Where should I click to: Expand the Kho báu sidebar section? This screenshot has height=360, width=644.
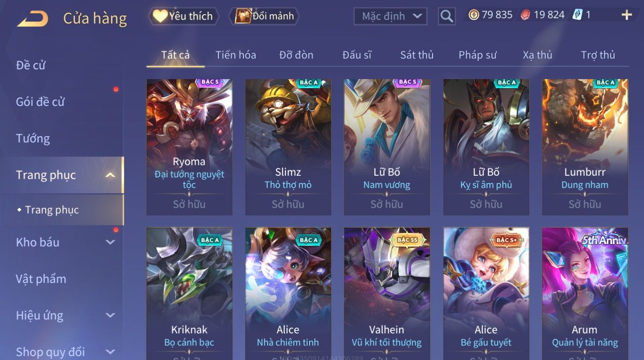pyautogui.click(x=110, y=242)
